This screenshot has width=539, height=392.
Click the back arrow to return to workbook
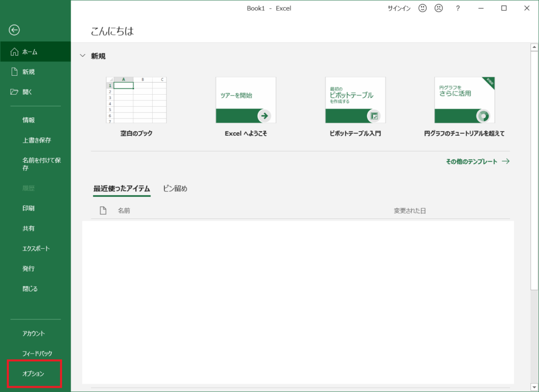tap(14, 30)
